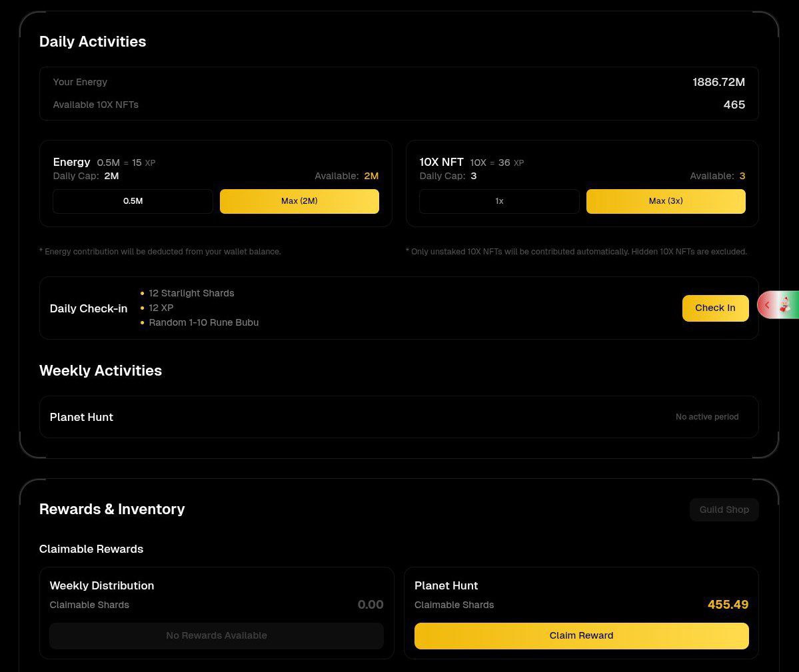Click the Energy "Daily Cap: 2M" text
The width and height of the screenshot is (799, 672).
pos(85,176)
